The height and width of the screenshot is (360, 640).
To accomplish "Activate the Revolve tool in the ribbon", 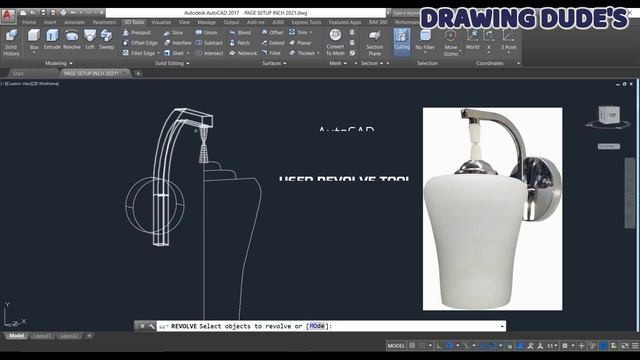I will pyautogui.click(x=72, y=39).
